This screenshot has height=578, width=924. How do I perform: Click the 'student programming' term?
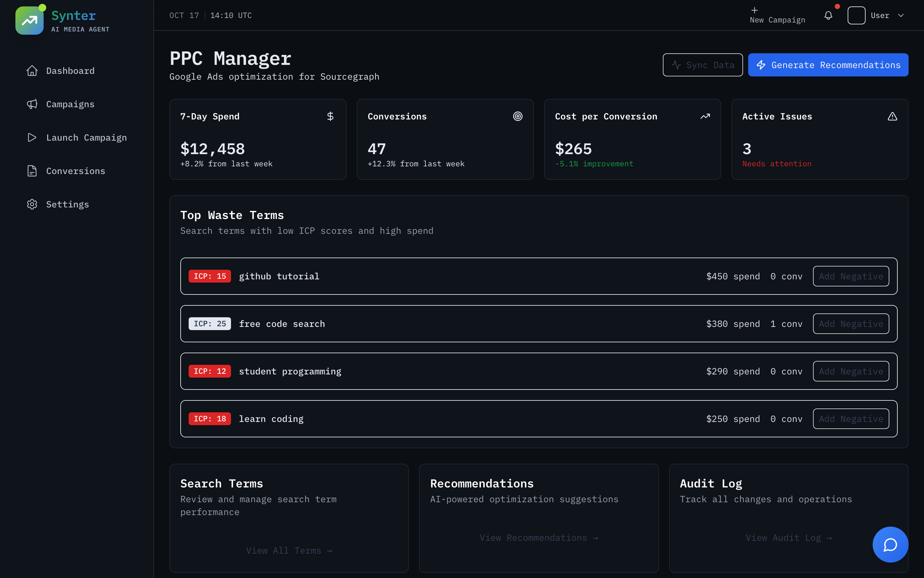290,371
